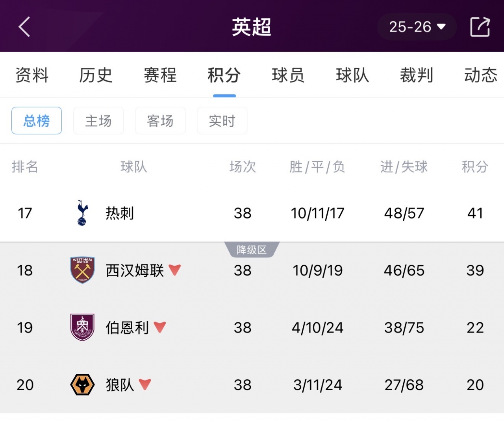This screenshot has width=504, height=427.
Task: Open the 25-26 season dropdown
Action: pyautogui.click(x=417, y=27)
